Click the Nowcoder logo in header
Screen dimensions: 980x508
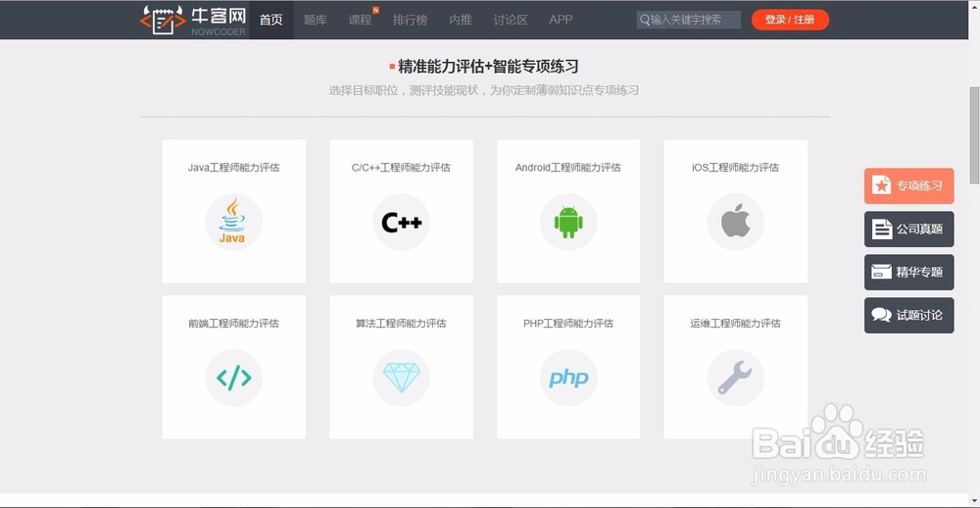(x=192, y=20)
